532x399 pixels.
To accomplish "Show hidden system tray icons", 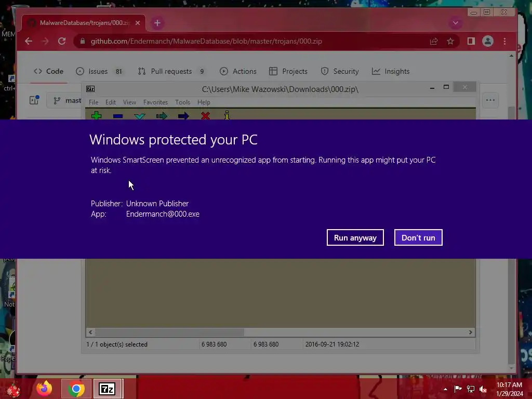I will click(x=445, y=389).
